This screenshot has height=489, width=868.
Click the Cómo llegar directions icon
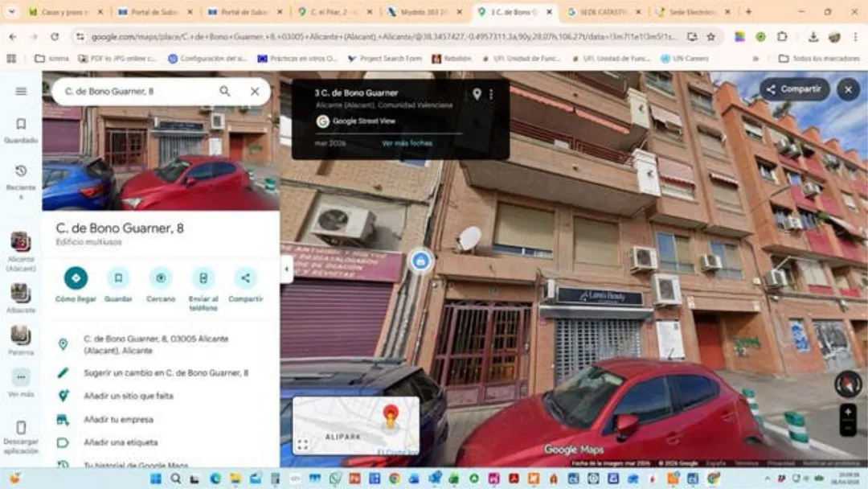(x=76, y=278)
